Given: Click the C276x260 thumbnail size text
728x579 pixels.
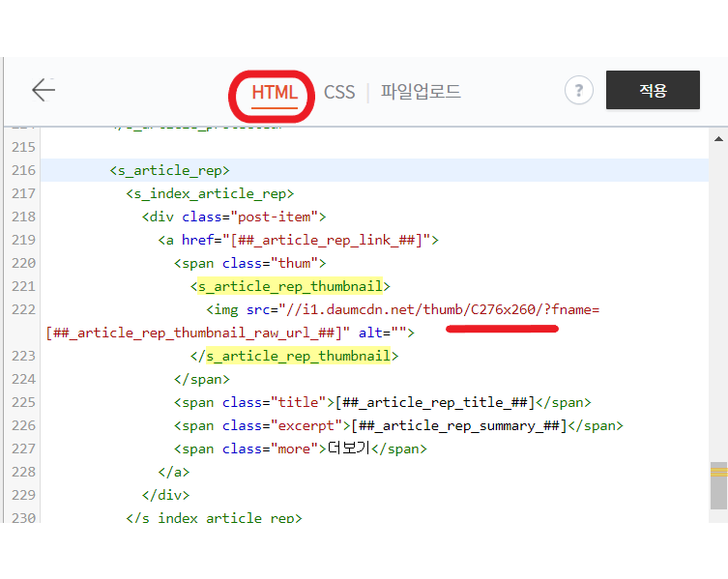Looking at the screenshot, I should (503, 309).
